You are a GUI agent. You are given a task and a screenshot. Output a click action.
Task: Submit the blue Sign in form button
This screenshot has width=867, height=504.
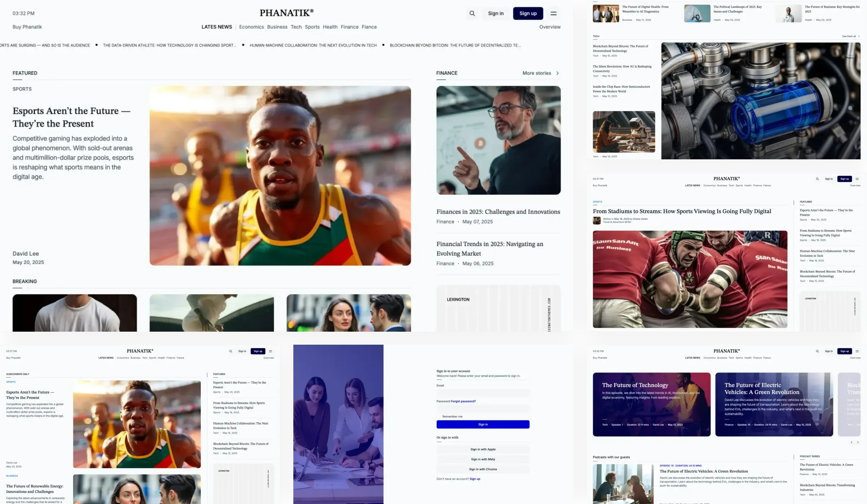click(x=483, y=425)
